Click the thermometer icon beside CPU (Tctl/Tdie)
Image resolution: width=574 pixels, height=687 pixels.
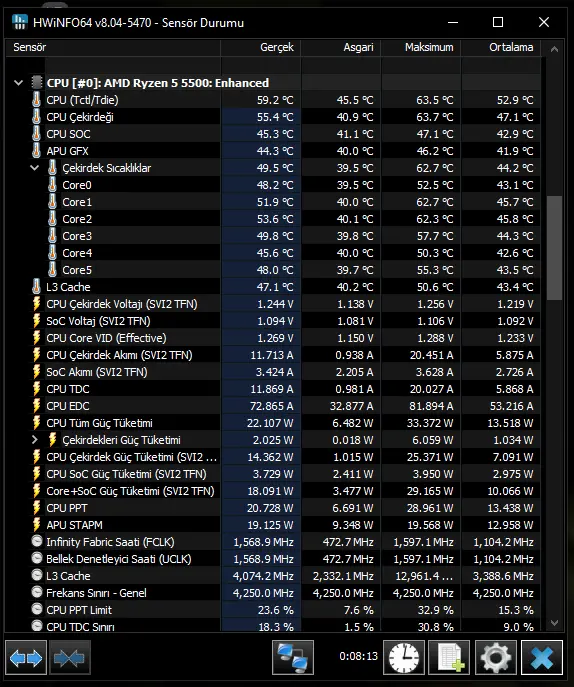point(36,99)
